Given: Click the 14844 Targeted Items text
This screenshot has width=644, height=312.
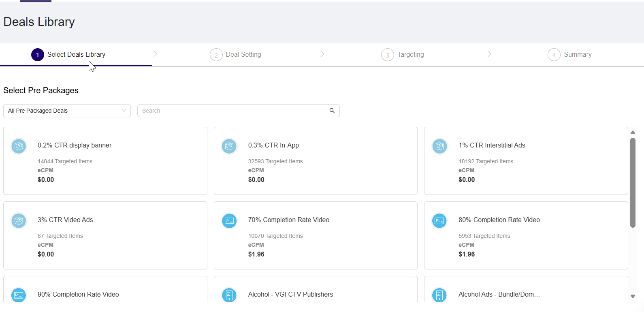Looking at the screenshot, I should click(x=65, y=161).
